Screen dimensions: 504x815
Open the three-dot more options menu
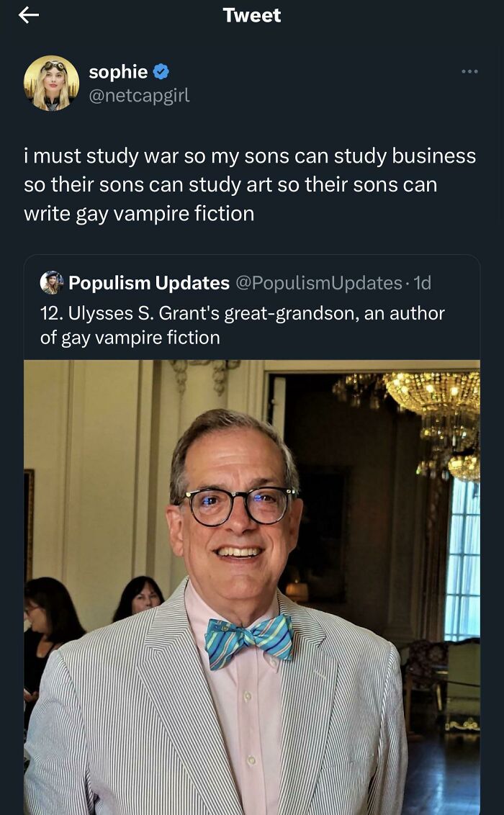(469, 71)
